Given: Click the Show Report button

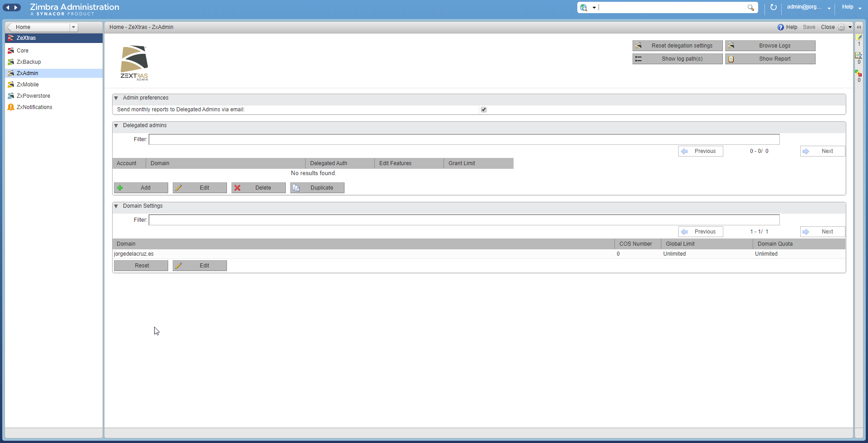Looking at the screenshot, I should coord(770,59).
